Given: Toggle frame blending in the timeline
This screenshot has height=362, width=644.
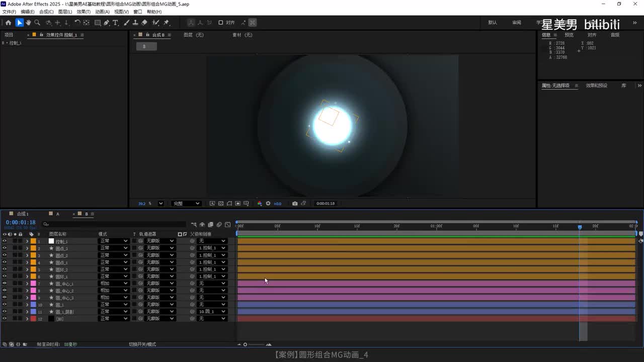Looking at the screenshot, I should [211, 225].
